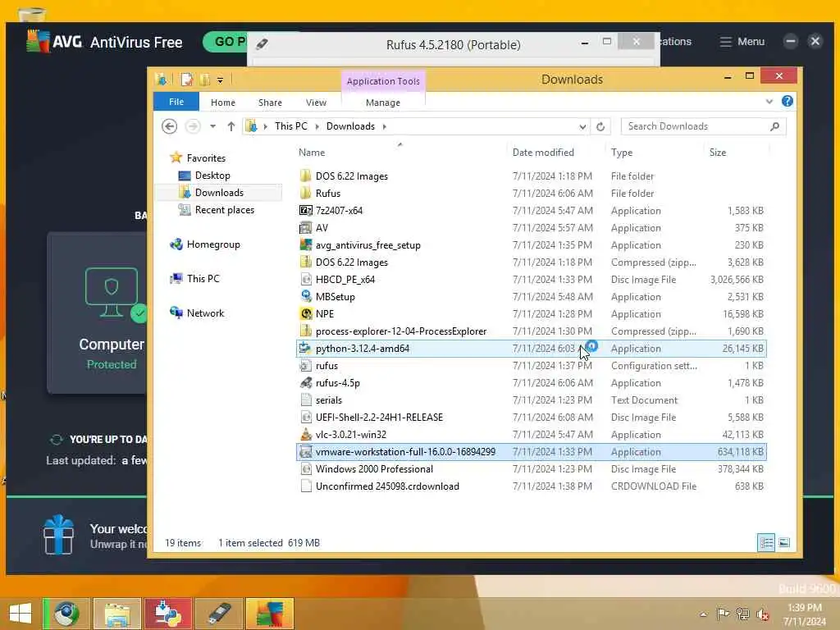
Task: Select Desktop in Favorites
Action: pos(212,176)
